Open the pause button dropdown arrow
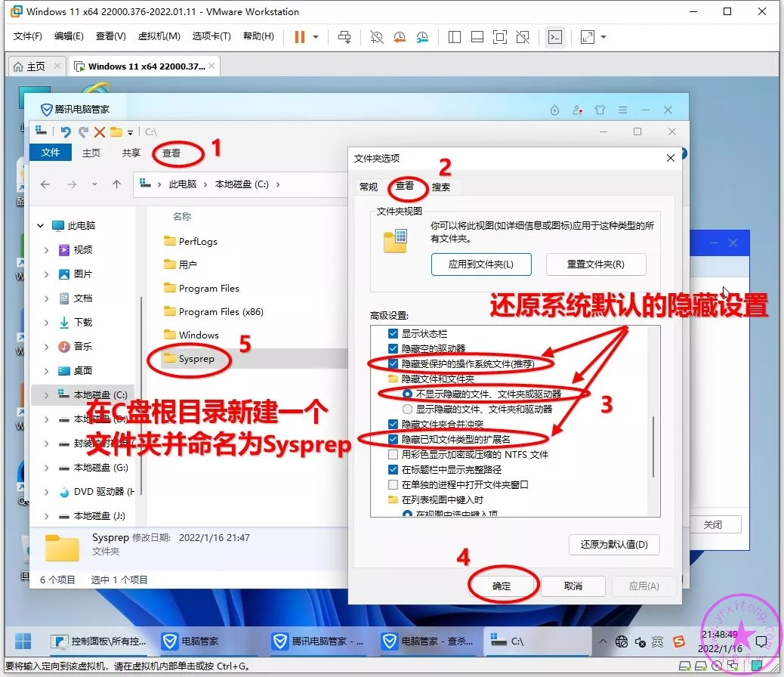Screen dimensions: 784x677 [316, 37]
